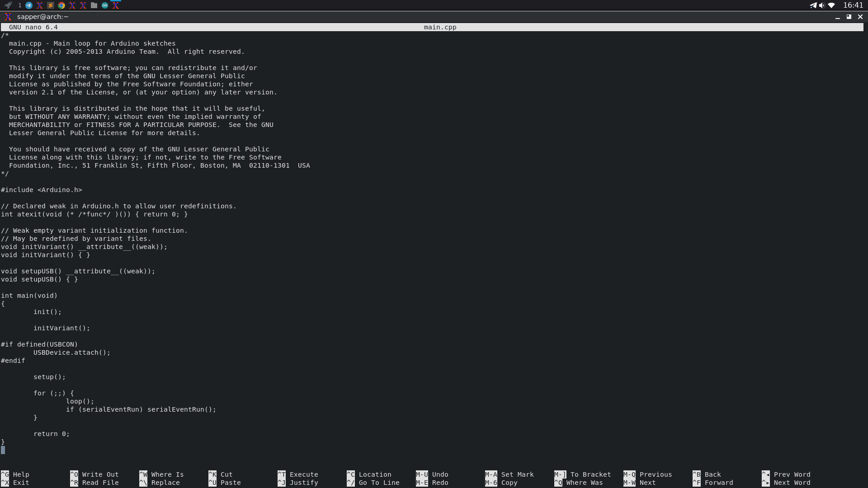Click the M-E Redo shortcut
868x488 pixels.
(432, 483)
